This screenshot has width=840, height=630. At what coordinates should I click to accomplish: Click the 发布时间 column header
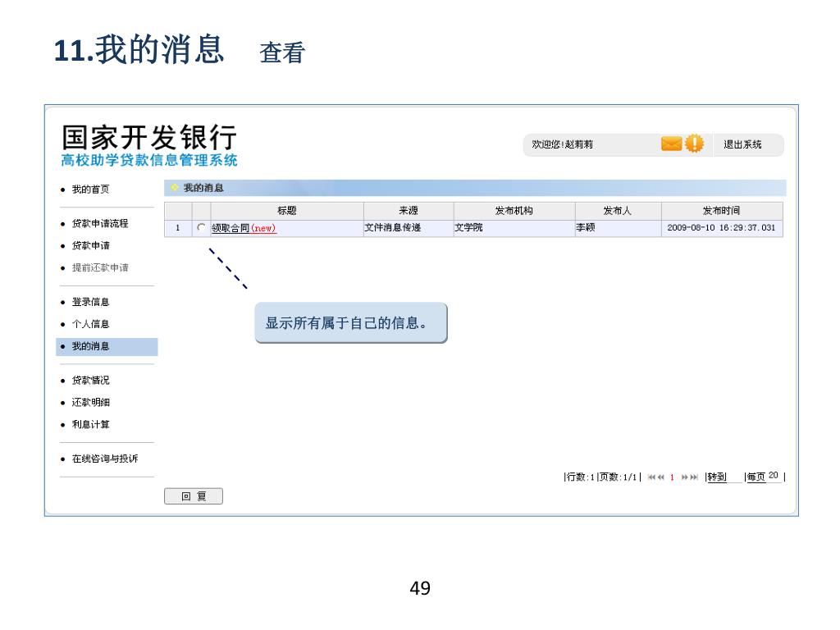[722, 211]
